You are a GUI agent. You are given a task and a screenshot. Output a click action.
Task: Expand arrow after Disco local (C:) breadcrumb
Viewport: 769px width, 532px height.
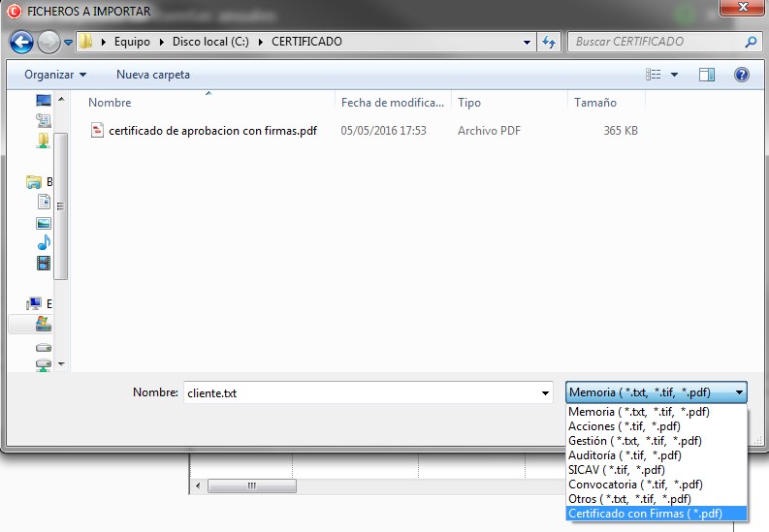pyautogui.click(x=261, y=42)
